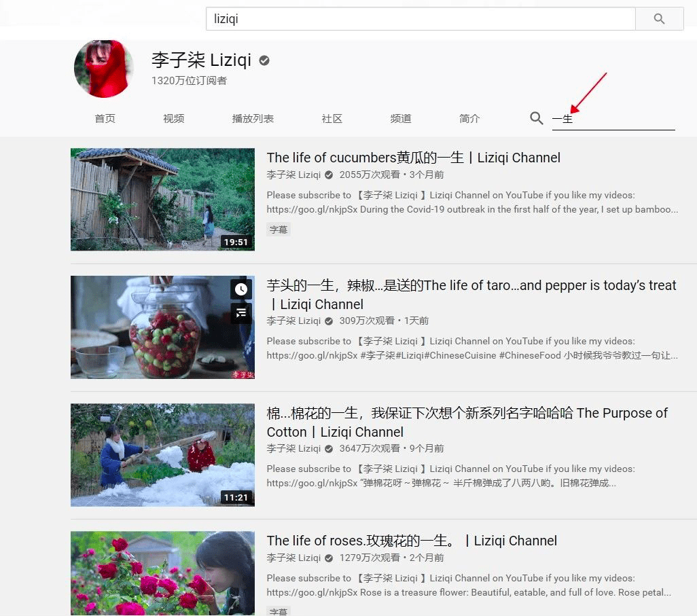Play the cucumbers video thumbnail
Image resolution: width=697 pixels, height=616 pixels.
pos(162,200)
